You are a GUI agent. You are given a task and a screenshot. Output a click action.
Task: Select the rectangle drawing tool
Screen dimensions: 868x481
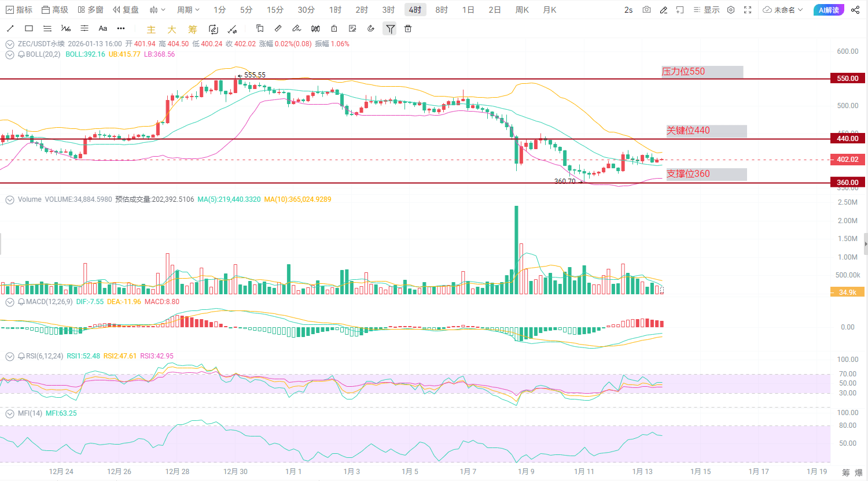click(28, 28)
